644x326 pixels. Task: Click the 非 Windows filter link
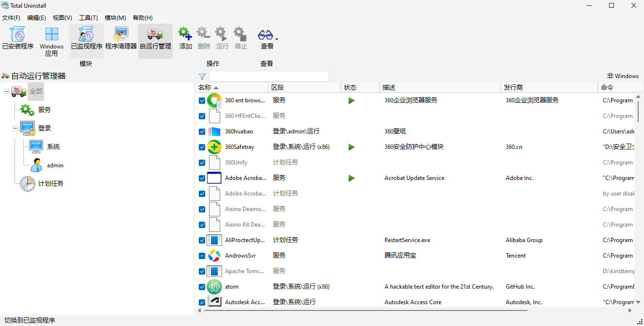623,76
